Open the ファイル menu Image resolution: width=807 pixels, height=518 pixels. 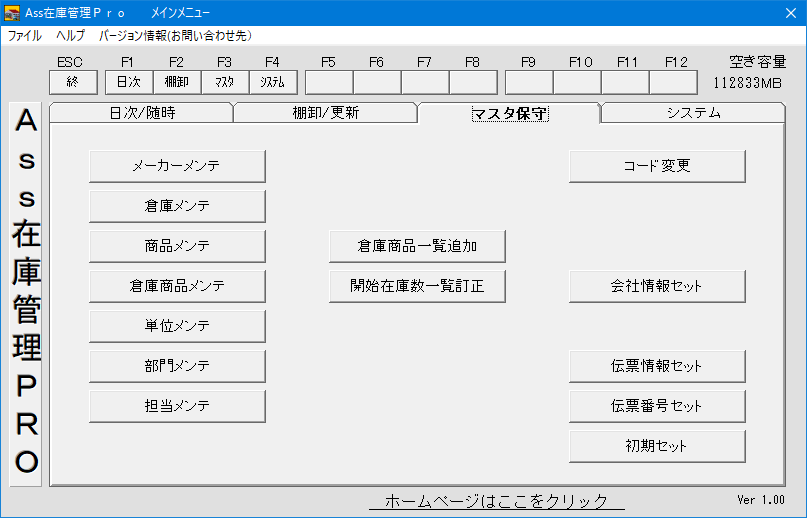click(25, 35)
